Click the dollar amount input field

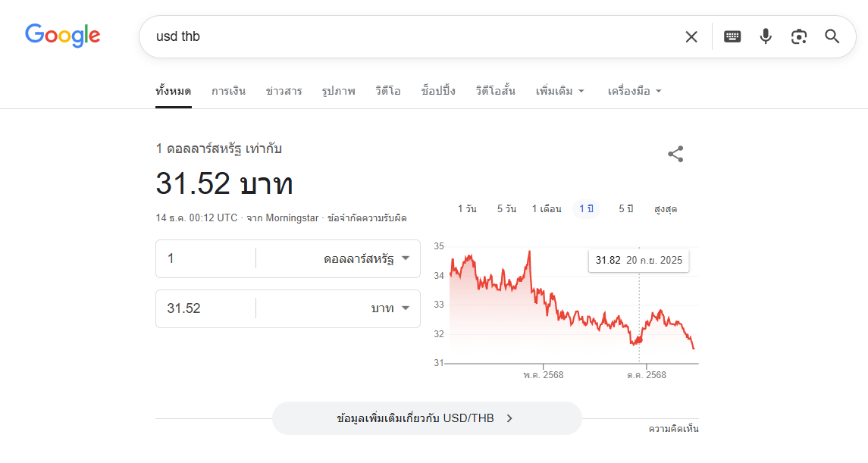(205, 258)
